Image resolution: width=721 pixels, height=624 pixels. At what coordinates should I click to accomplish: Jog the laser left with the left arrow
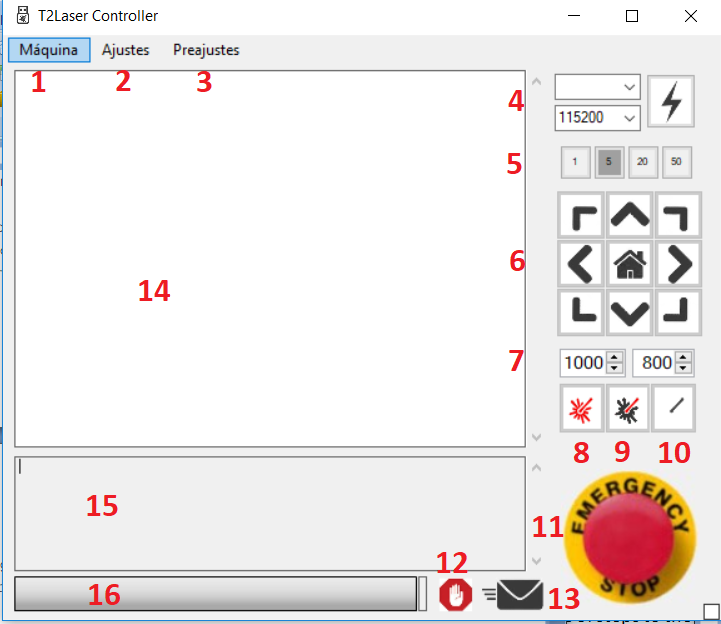[x=581, y=264]
